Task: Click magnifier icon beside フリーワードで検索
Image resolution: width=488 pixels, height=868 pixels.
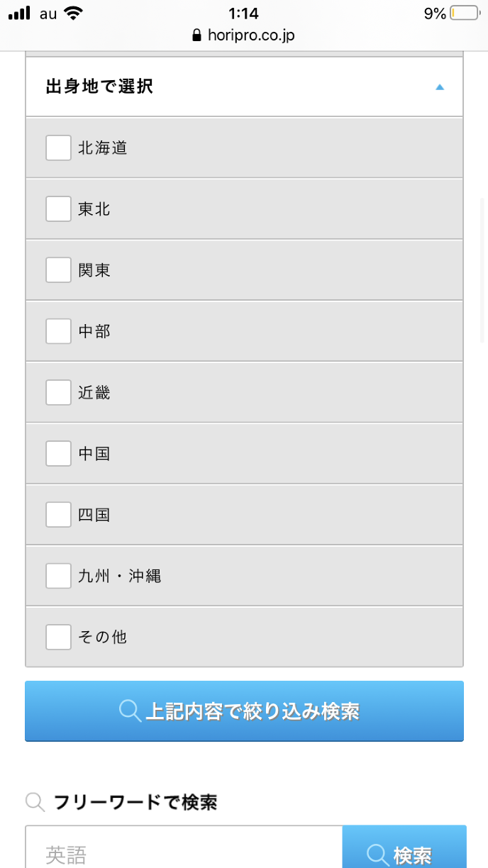Action: 35,802
